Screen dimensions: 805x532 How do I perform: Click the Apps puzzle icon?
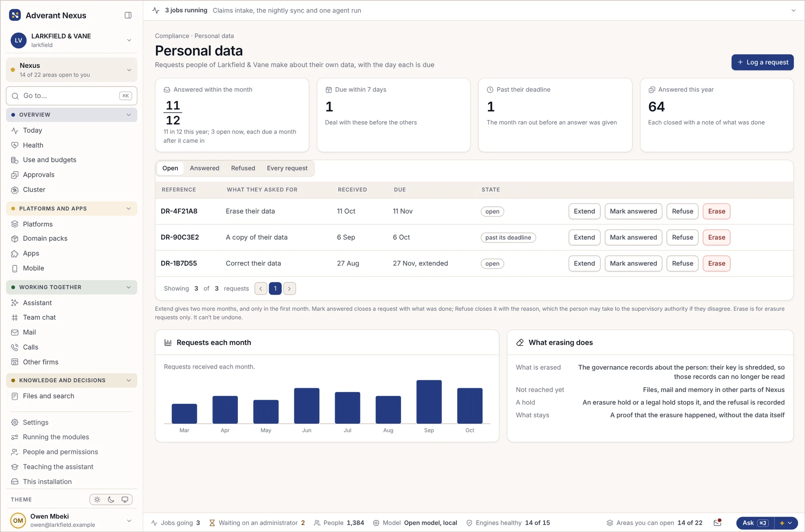15,254
